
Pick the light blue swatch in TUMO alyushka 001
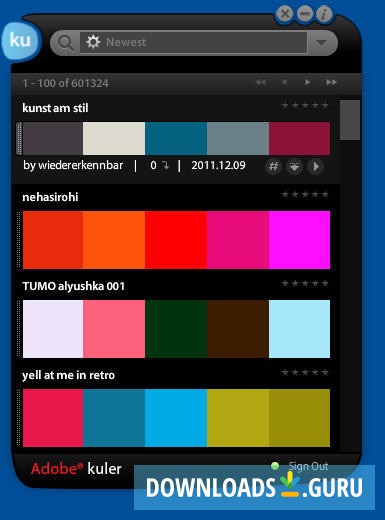click(x=299, y=329)
